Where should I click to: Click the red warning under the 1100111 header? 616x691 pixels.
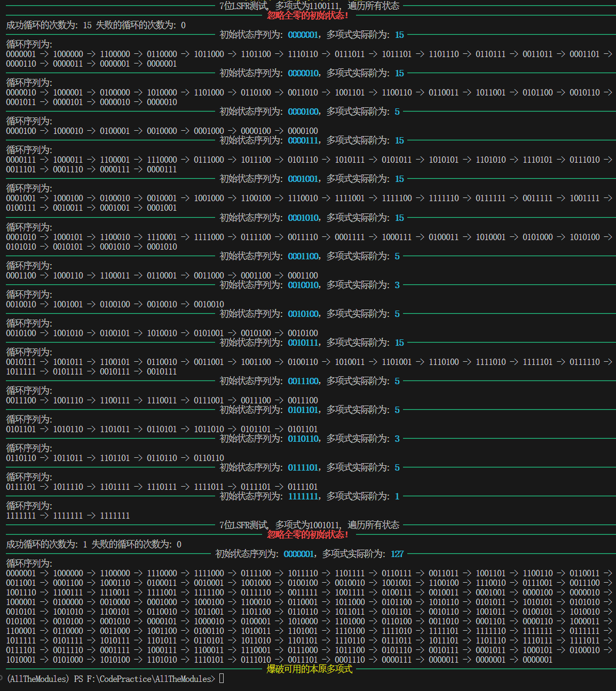[307, 15]
